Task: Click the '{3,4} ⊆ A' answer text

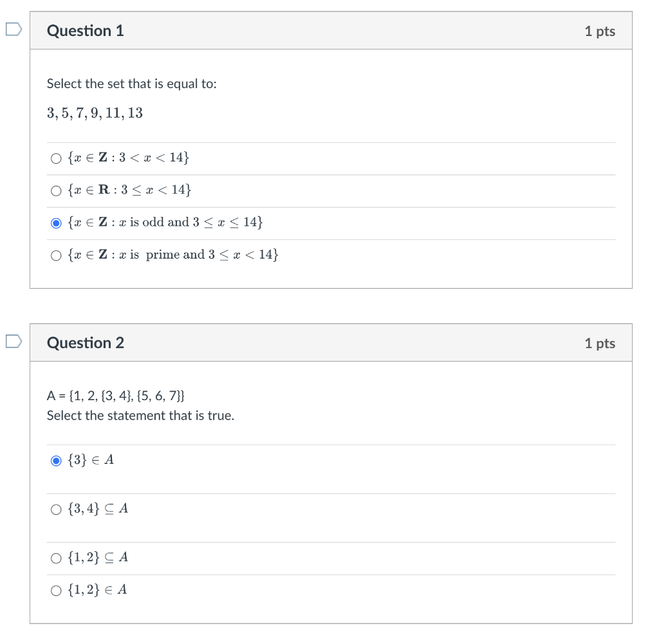Action: [x=98, y=509]
